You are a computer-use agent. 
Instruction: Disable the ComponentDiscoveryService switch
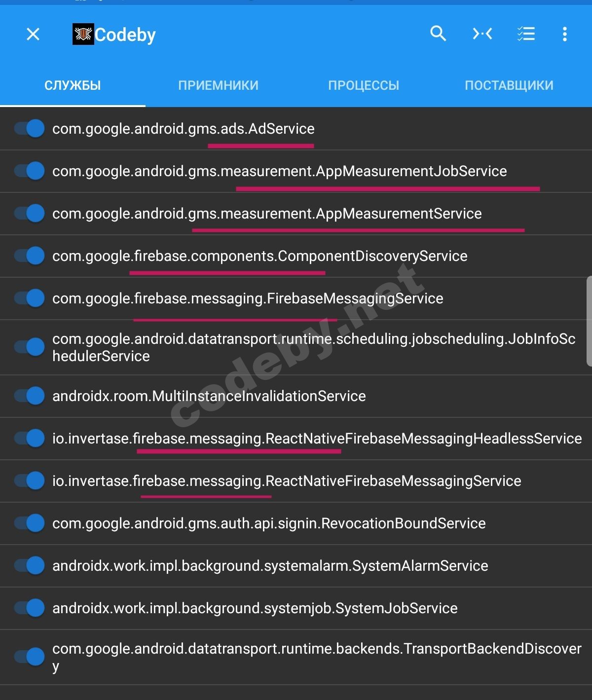pos(30,256)
